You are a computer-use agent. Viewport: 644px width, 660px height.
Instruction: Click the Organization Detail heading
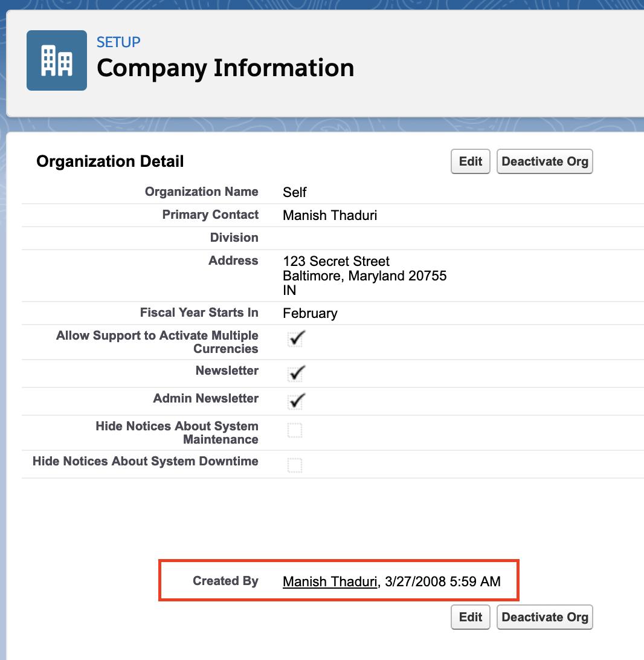coord(110,161)
